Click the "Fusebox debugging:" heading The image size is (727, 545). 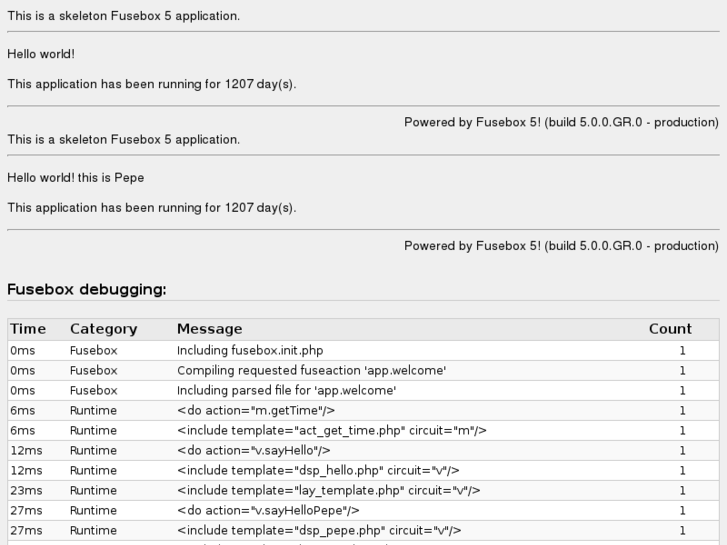click(x=86, y=290)
